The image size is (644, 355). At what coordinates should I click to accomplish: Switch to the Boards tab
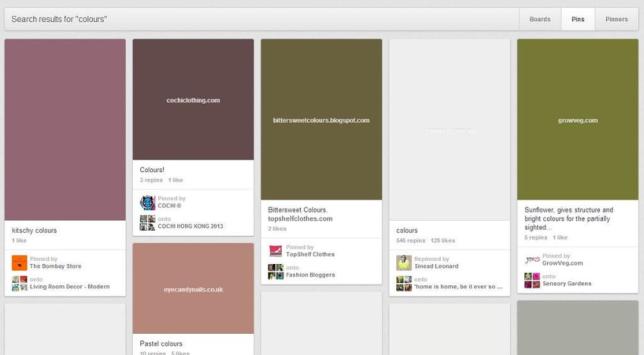pos(540,19)
